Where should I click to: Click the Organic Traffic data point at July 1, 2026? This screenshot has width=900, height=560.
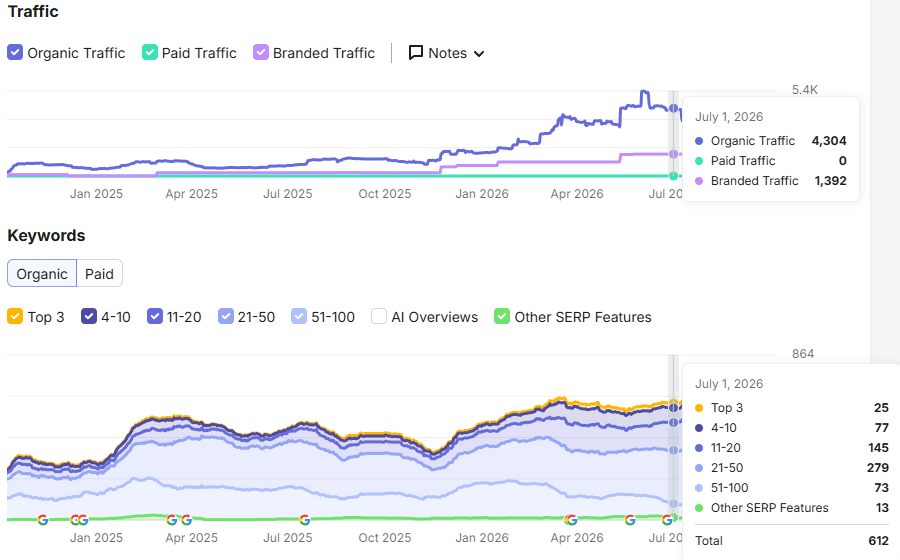click(x=673, y=108)
